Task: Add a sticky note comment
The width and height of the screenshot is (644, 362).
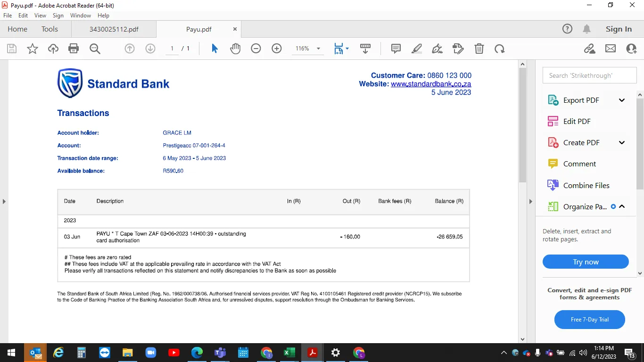Action: point(396,49)
